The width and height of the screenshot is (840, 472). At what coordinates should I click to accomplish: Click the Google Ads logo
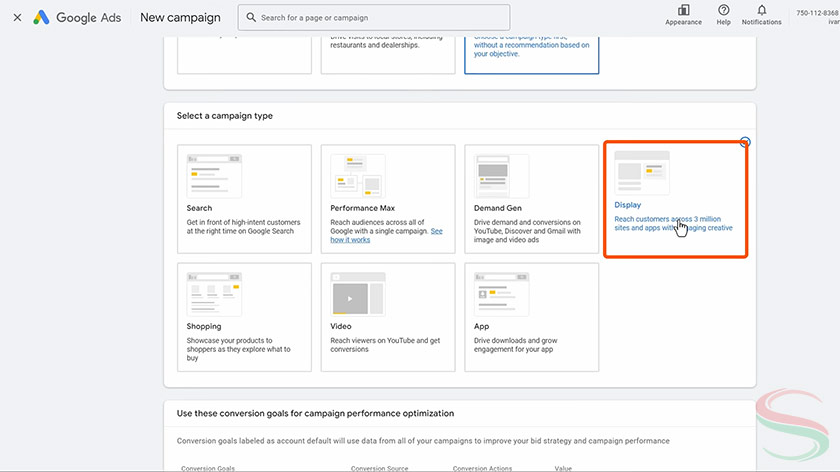pos(78,17)
